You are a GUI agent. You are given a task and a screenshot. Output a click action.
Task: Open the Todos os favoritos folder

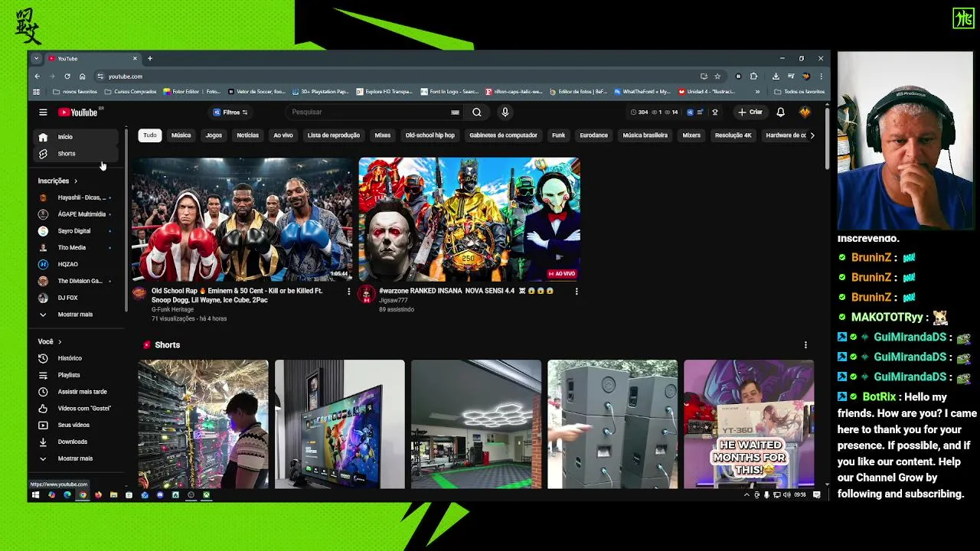(799, 92)
